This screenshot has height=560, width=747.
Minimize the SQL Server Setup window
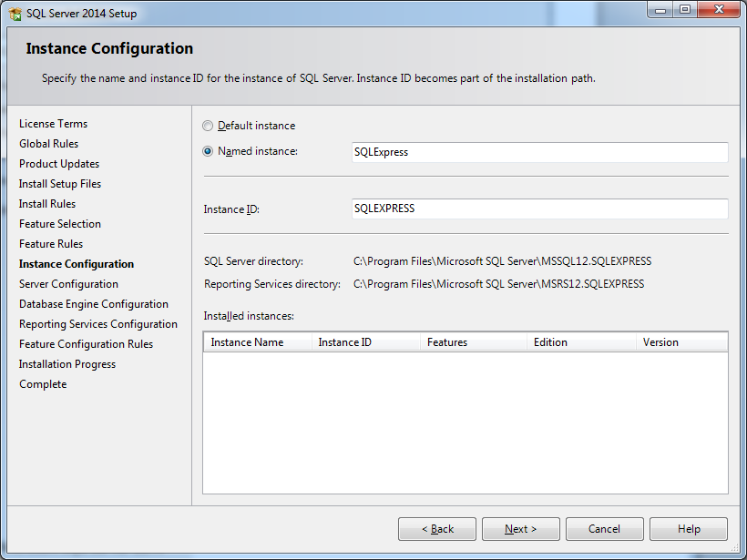pyautogui.click(x=660, y=10)
